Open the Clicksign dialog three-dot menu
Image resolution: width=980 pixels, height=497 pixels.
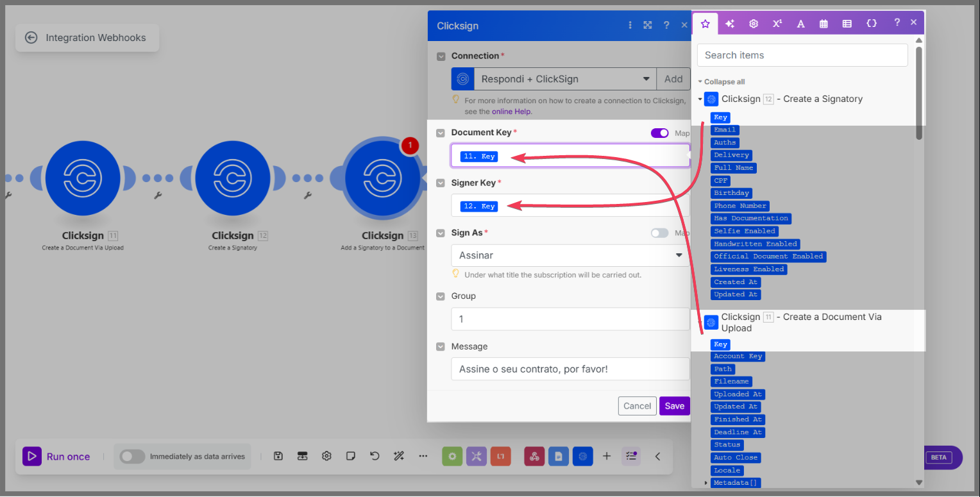coord(630,26)
